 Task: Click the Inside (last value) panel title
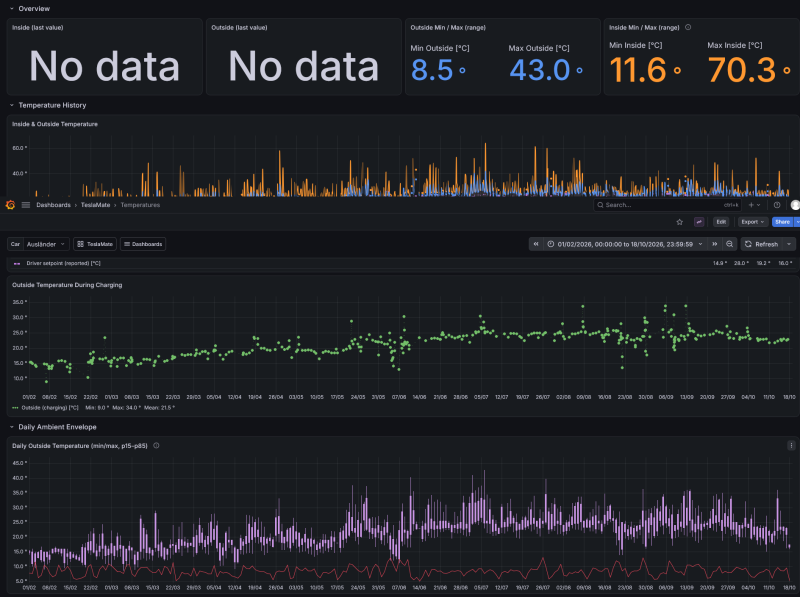(x=38, y=28)
